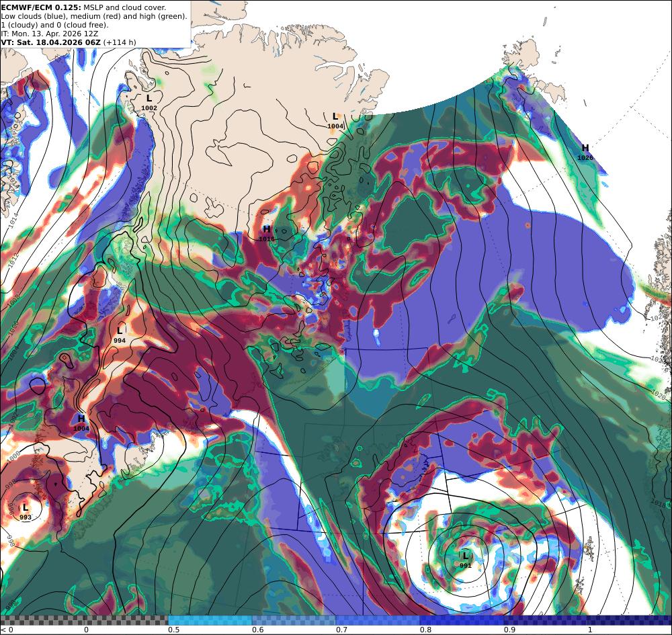
Task: Click the '1' colorbar tick label
Action: 590,630
